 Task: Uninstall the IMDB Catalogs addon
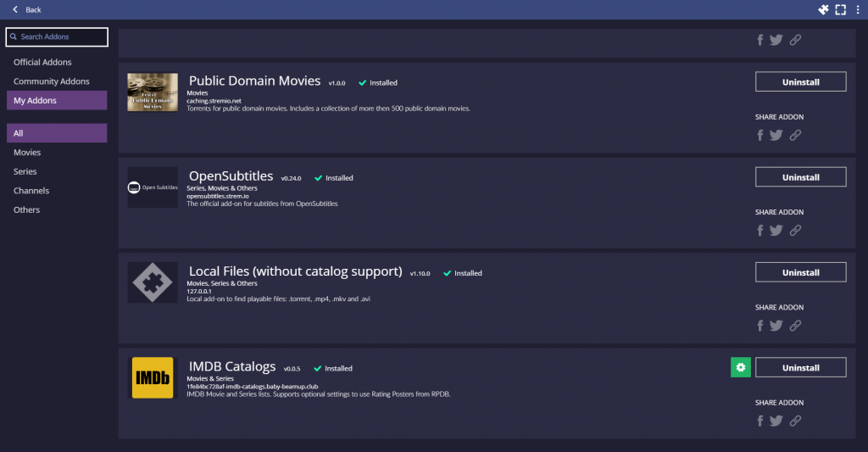click(x=800, y=368)
